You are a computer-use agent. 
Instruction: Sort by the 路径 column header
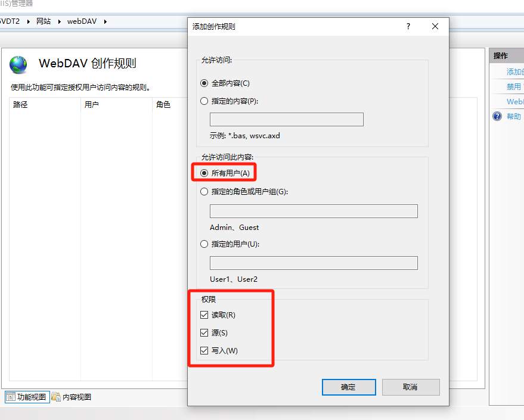point(21,105)
